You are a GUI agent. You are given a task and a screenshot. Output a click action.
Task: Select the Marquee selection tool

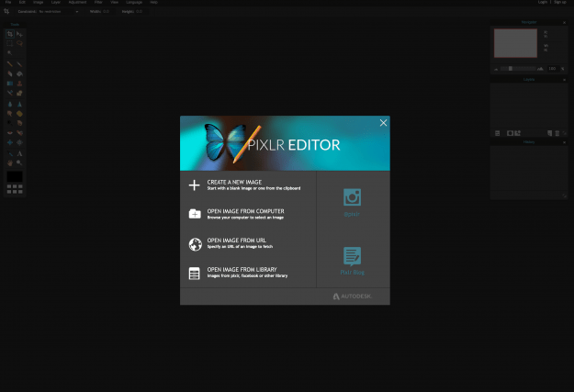pos(10,43)
